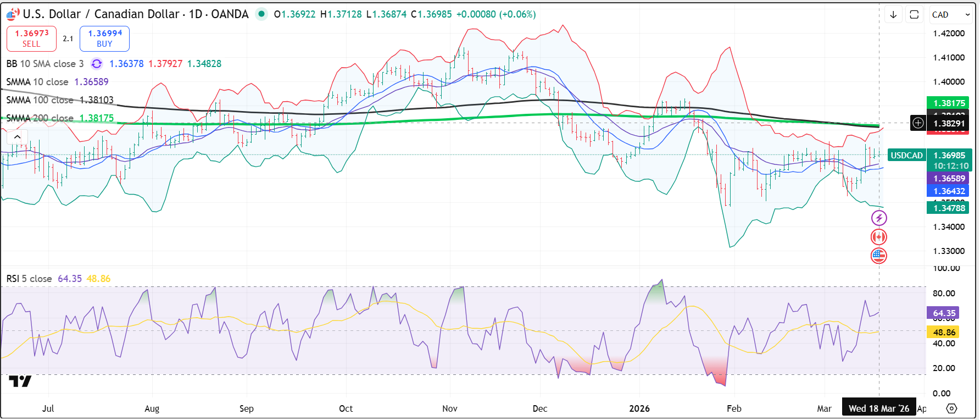This screenshot has width=980, height=420.
Task: Click the green market open status dot
Action: coord(261,14)
